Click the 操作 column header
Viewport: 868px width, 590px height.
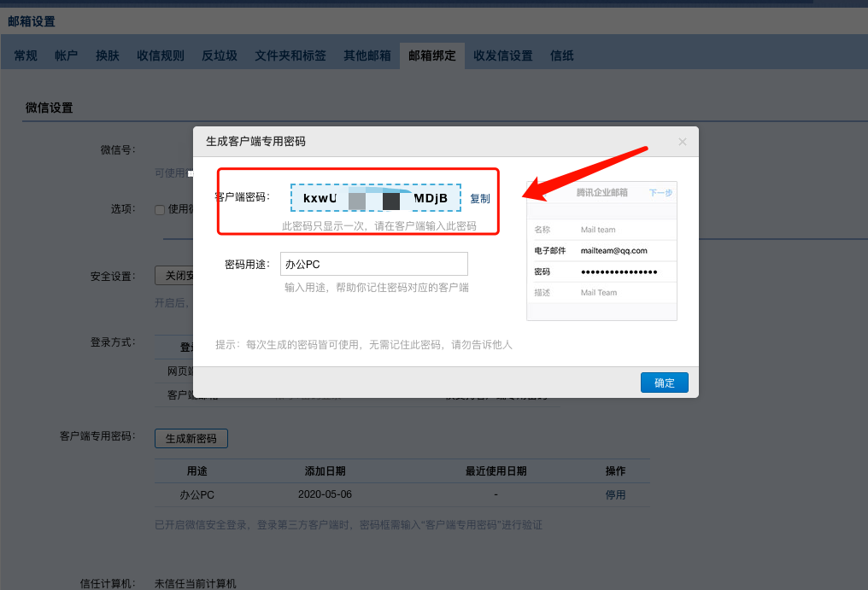(x=615, y=471)
